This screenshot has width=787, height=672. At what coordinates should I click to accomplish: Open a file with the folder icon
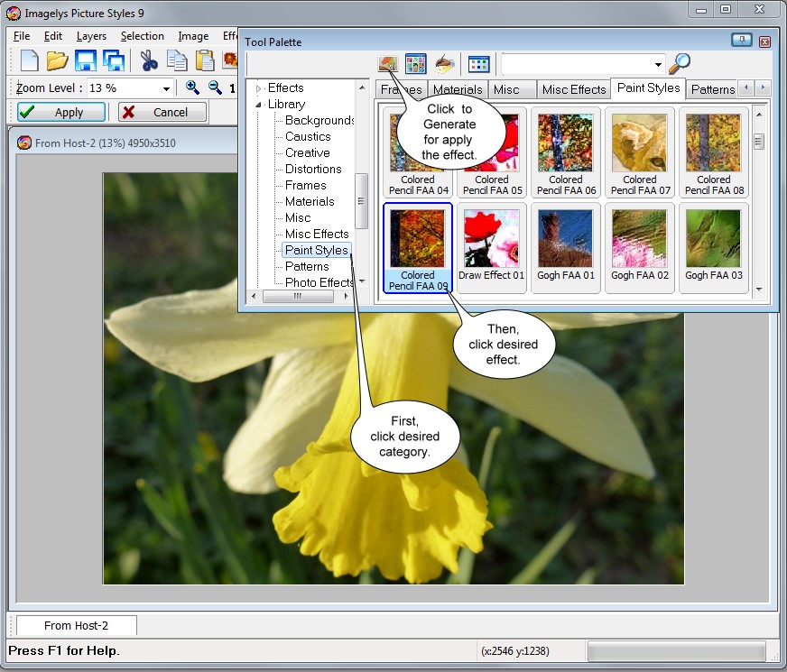point(57,61)
